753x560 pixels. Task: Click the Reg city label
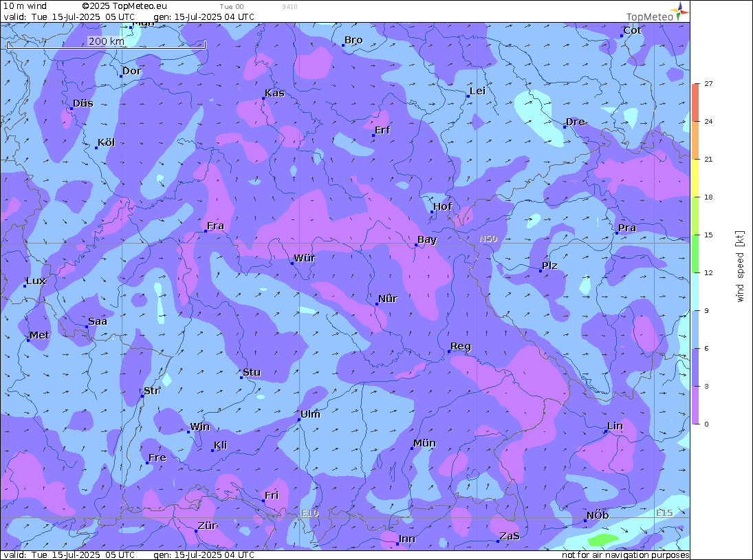[x=461, y=346]
